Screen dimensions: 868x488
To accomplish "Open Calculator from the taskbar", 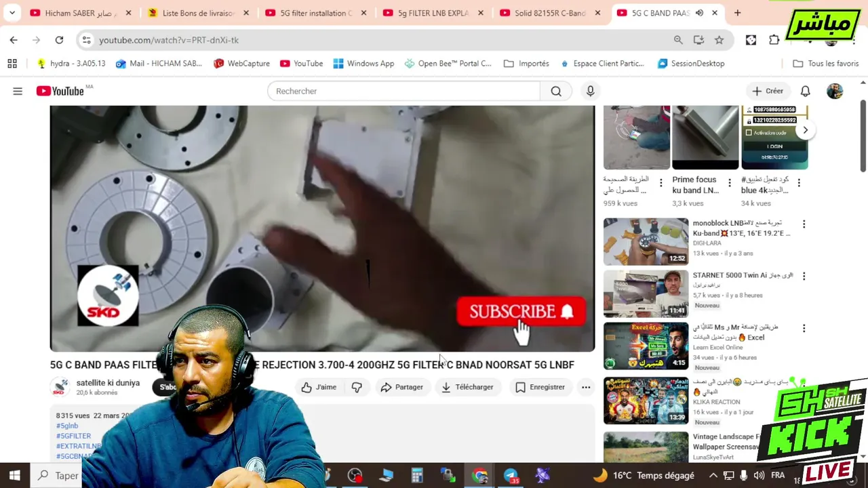I will (x=417, y=475).
